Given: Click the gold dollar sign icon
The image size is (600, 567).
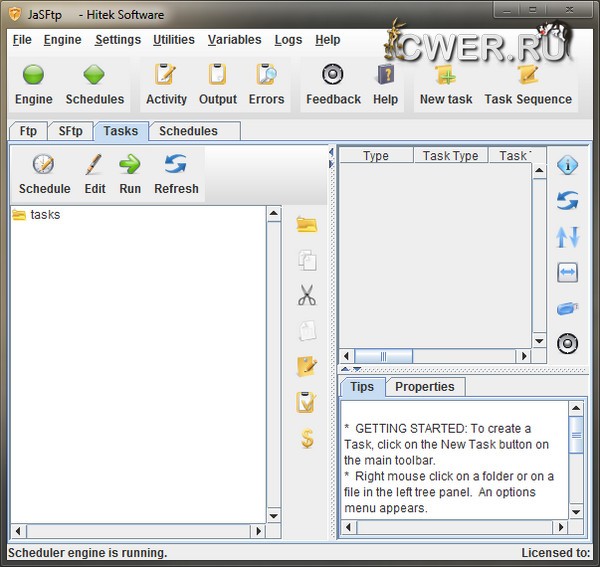Looking at the screenshot, I should [307, 438].
